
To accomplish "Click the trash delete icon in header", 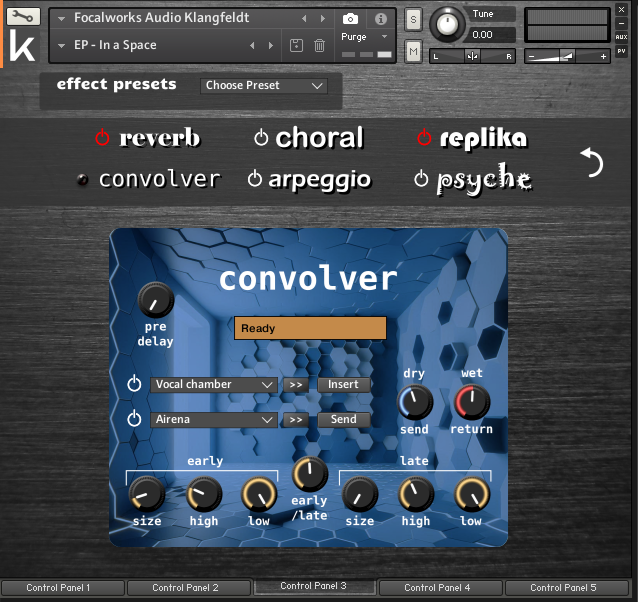I will point(319,45).
